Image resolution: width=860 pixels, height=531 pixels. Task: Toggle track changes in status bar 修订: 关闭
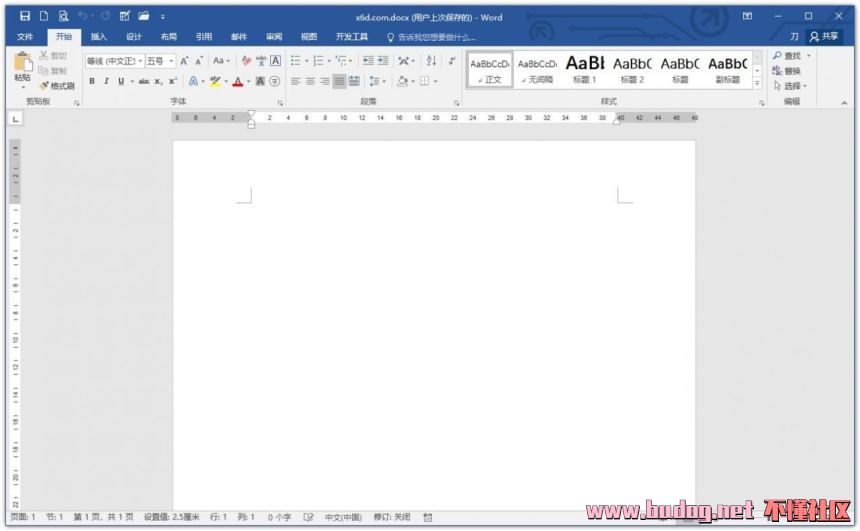coord(392,517)
